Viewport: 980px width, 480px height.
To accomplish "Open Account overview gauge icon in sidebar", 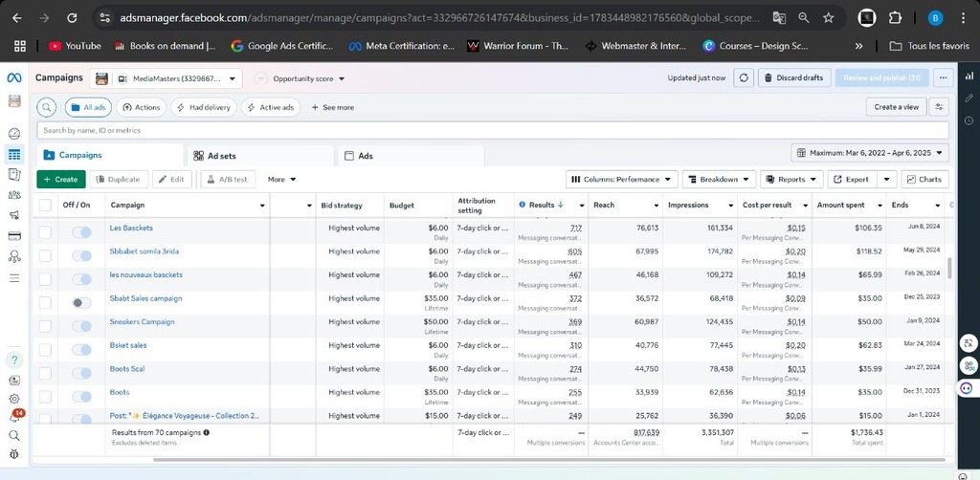I will 13,134.
